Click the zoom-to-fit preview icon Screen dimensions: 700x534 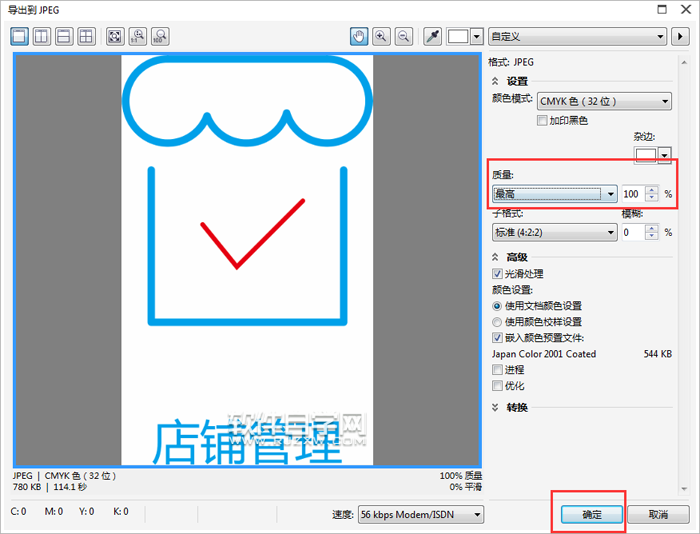click(x=115, y=36)
